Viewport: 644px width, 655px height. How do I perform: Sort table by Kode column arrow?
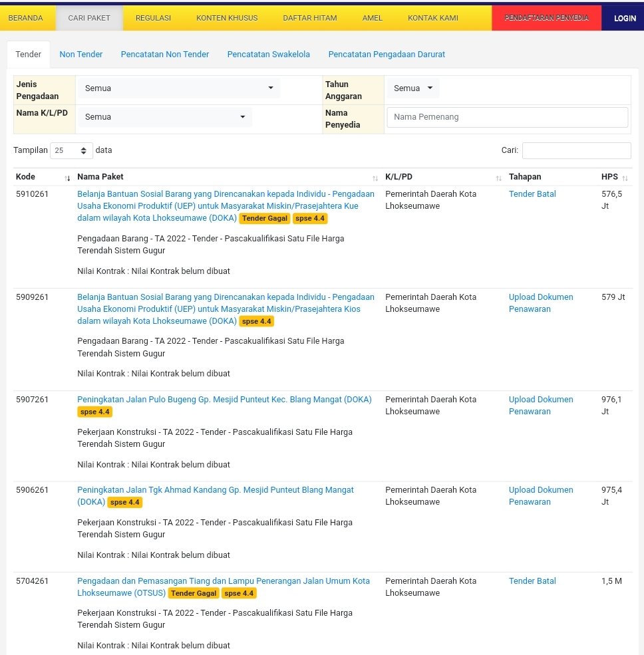click(x=67, y=178)
